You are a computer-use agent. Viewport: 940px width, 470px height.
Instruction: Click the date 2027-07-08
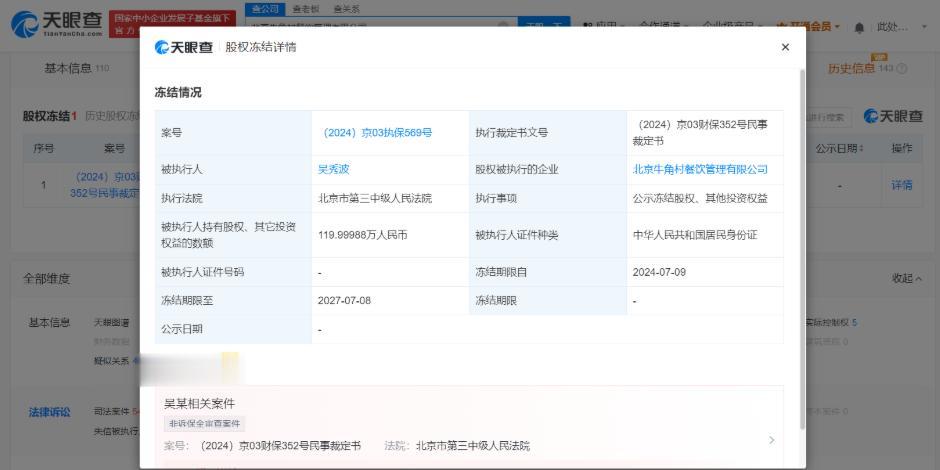point(344,300)
